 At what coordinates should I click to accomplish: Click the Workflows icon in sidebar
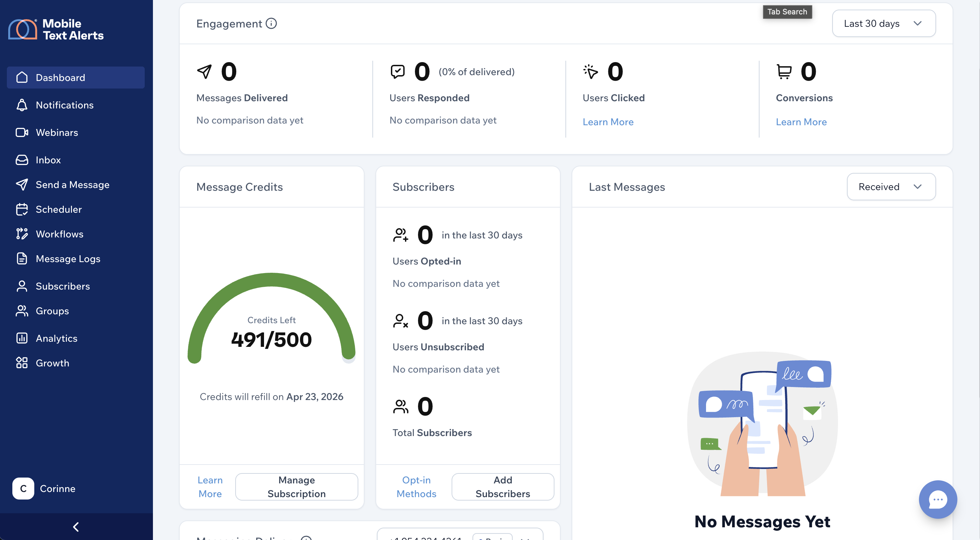click(22, 234)
